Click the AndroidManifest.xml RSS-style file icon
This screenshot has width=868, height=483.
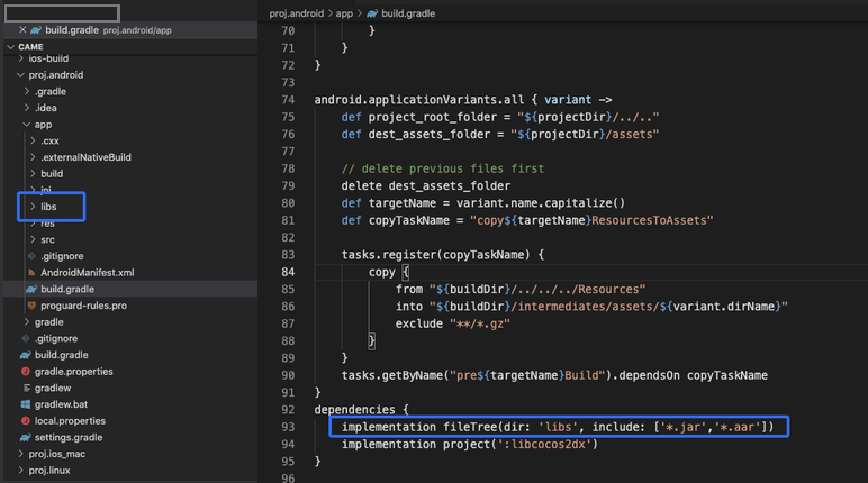pos(31,273)
